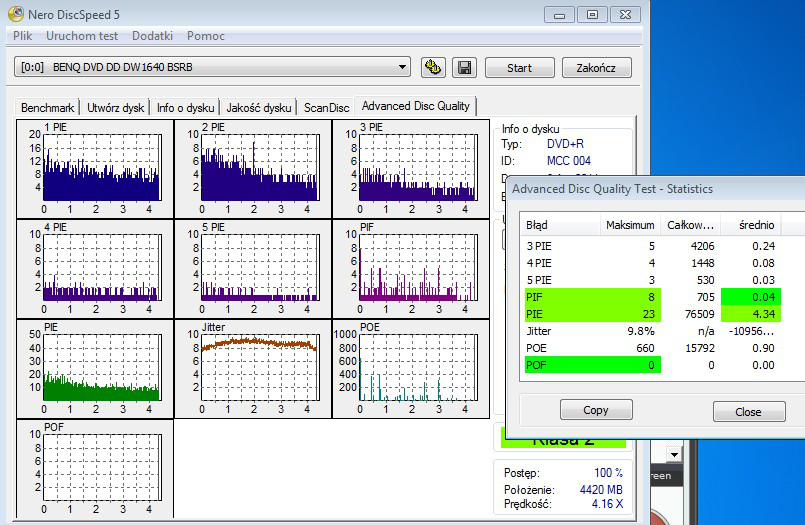Image resolution: width=805 pixels, height=525 pixels.
Task: Click the 1 PIE graph
Action: [x=95, y=169]
